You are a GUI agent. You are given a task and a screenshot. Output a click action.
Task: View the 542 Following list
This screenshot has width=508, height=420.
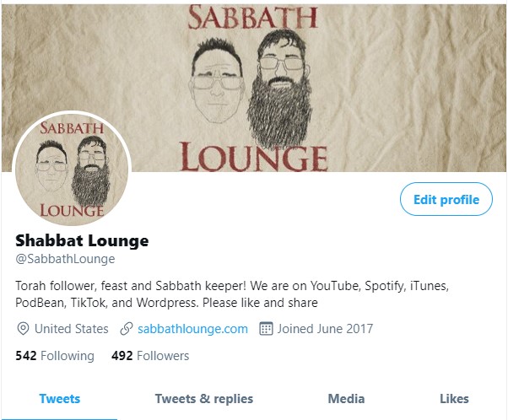point(55,356)
